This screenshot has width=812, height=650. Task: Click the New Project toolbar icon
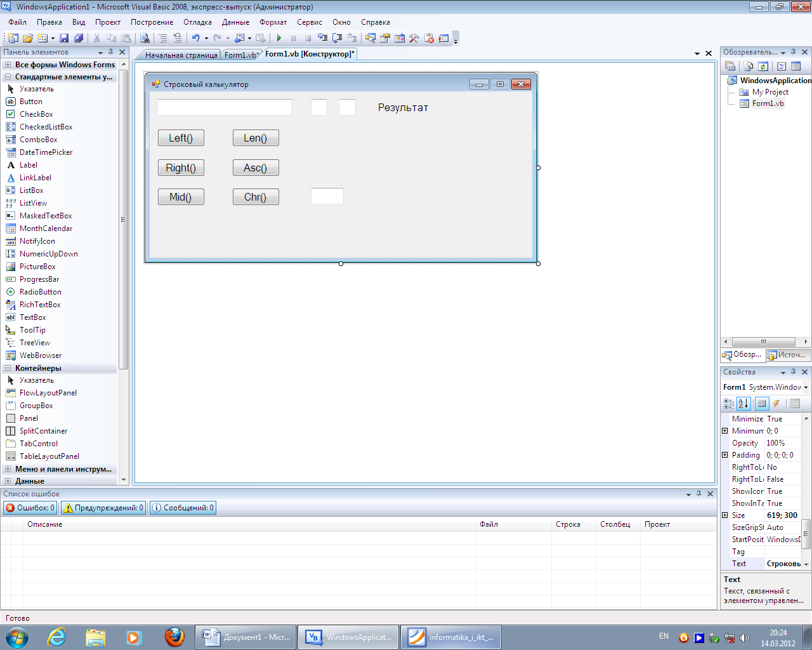(13, 38)
